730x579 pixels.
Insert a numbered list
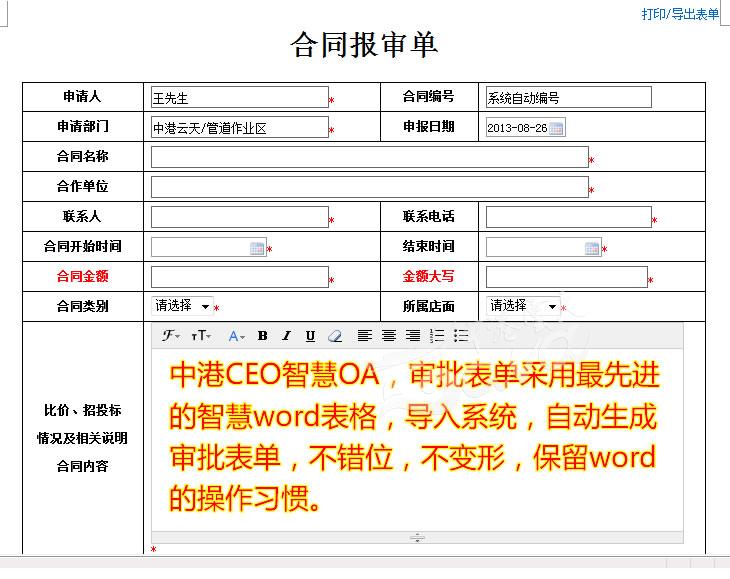click(x=437, y=336)
